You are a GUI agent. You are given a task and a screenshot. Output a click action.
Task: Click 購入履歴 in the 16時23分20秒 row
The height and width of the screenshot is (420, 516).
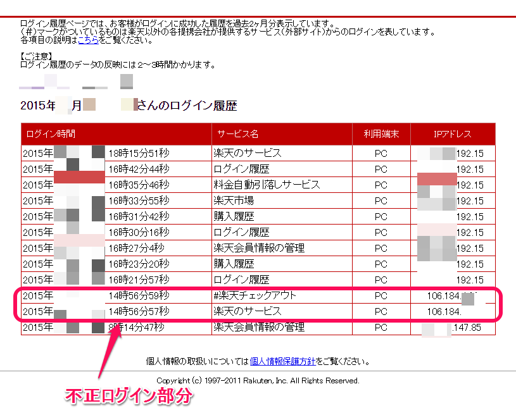(234, 263)
